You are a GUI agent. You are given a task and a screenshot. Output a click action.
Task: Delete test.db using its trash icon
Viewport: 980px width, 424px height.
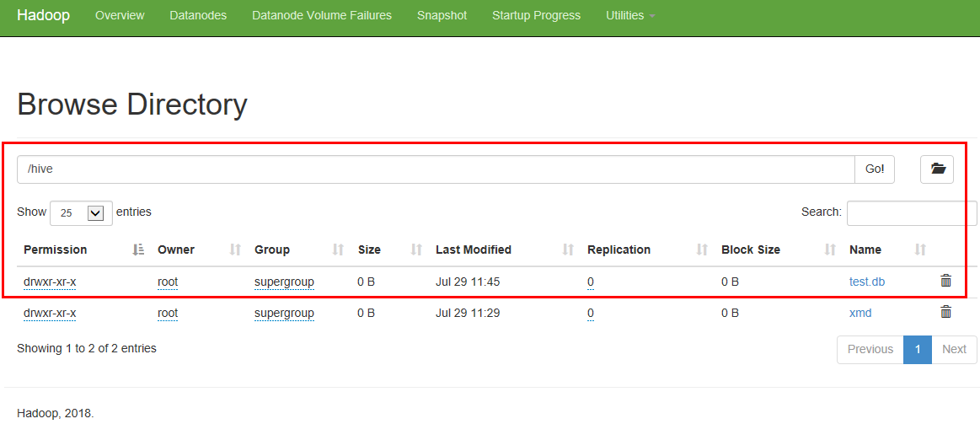(x=945, y=281)
